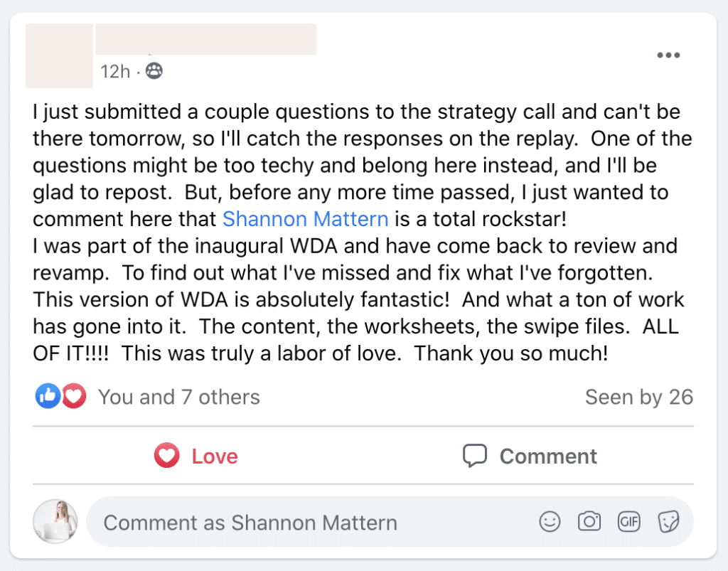Open the three-dot post options menu
This screenshot has width=728, height=571.
[668, 56]
